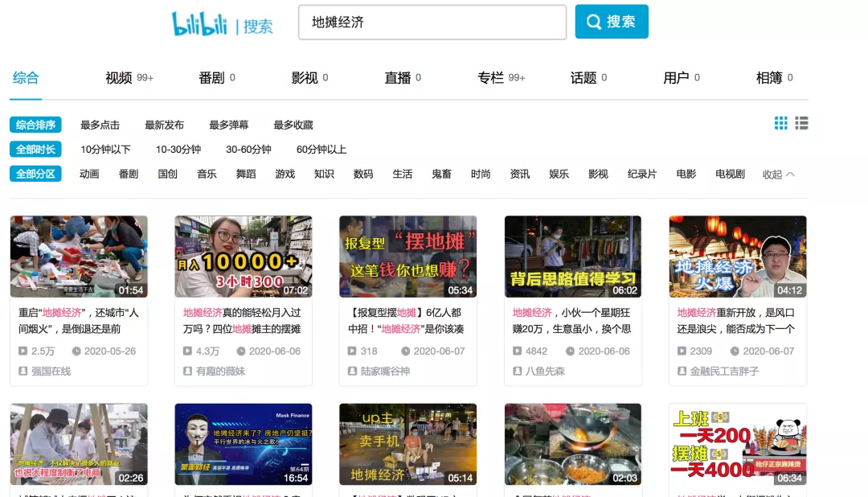Click the play-count icon beside 4.3万
Image resolution: width=868 pixels, height=497 pixels.
(x=186, y=351)
